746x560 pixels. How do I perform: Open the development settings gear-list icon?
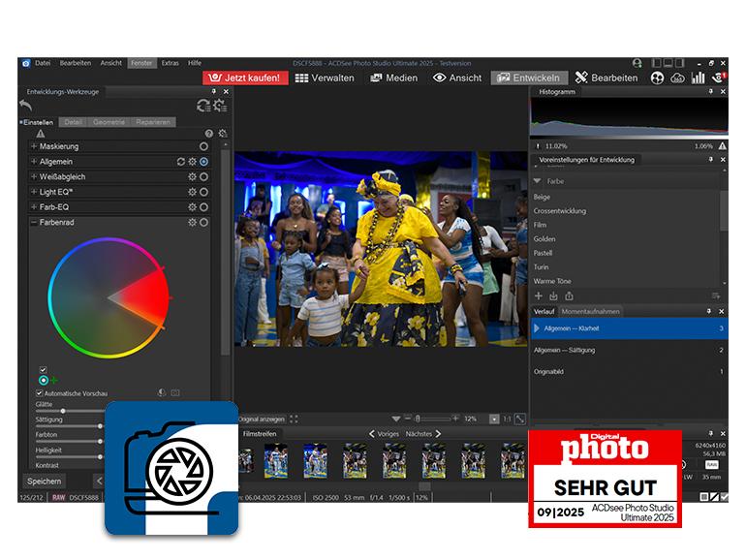[x=220, y=106]
